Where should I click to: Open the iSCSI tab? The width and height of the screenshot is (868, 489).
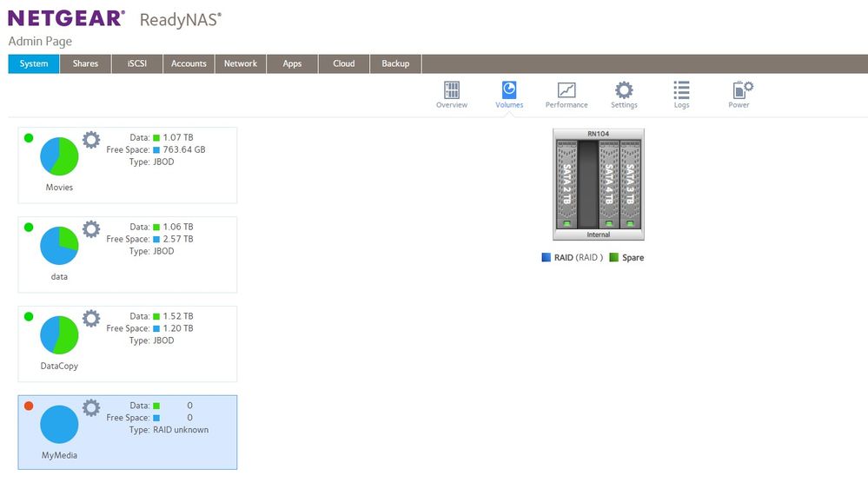tap(137, 63)
